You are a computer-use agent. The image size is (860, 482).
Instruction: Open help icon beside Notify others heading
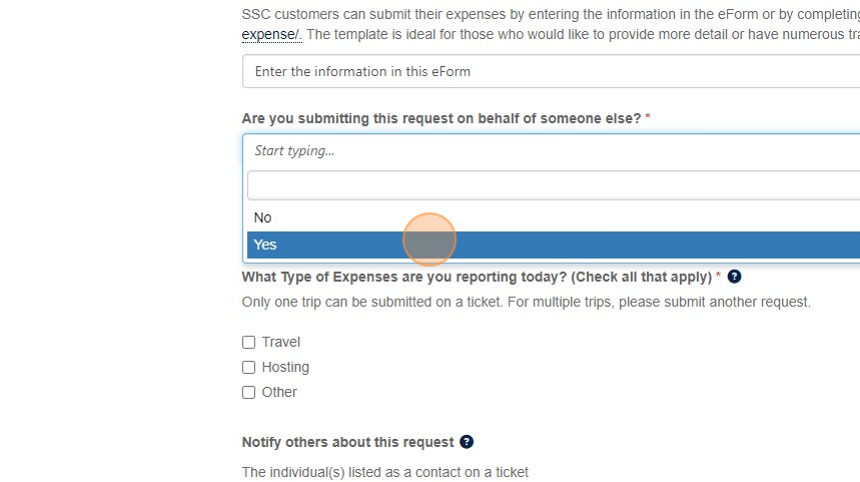click(466, 442)
